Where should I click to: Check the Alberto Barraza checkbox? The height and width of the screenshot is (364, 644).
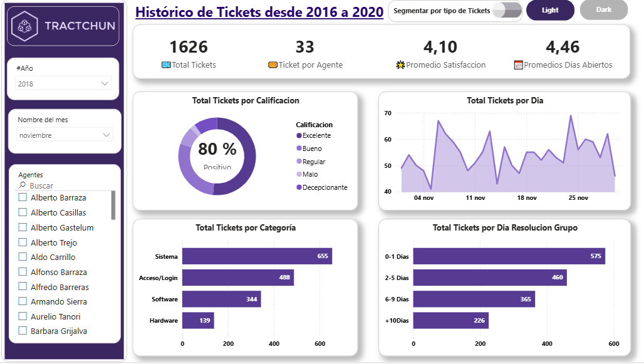(x=23, y=198)
